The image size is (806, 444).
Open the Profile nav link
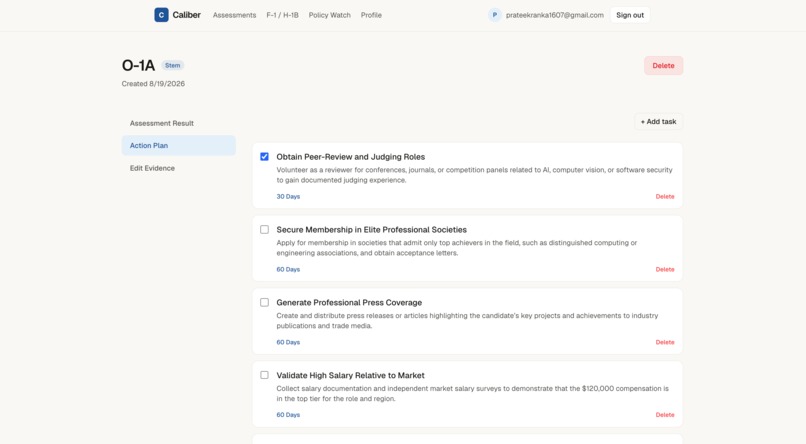pyautogui.click(x=371, y=15)
